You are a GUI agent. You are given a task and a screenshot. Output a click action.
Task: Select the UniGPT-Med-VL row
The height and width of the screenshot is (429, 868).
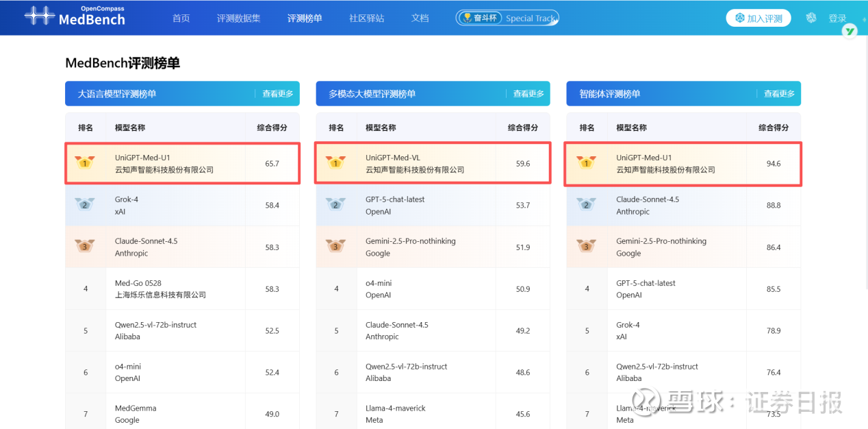tap(433, 163)
